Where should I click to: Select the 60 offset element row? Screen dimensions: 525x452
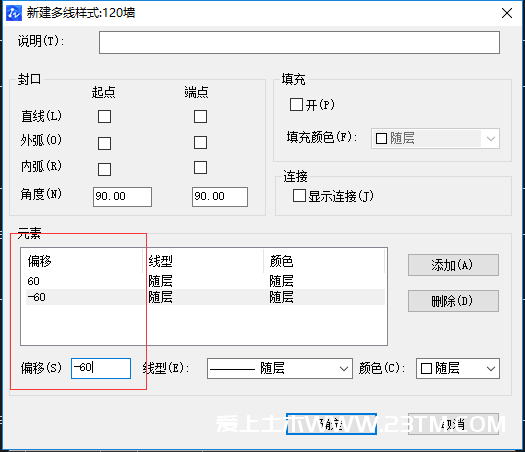[205, 281]
